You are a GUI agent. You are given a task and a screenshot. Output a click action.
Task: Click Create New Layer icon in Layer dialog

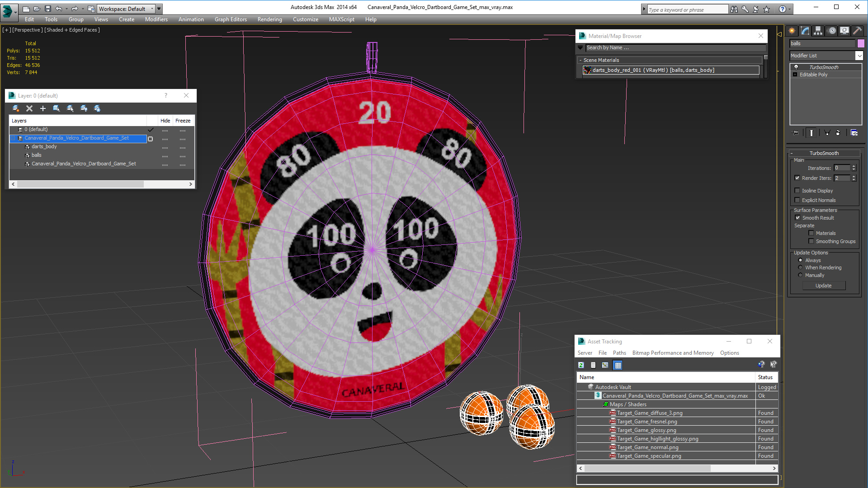point(16,108)
